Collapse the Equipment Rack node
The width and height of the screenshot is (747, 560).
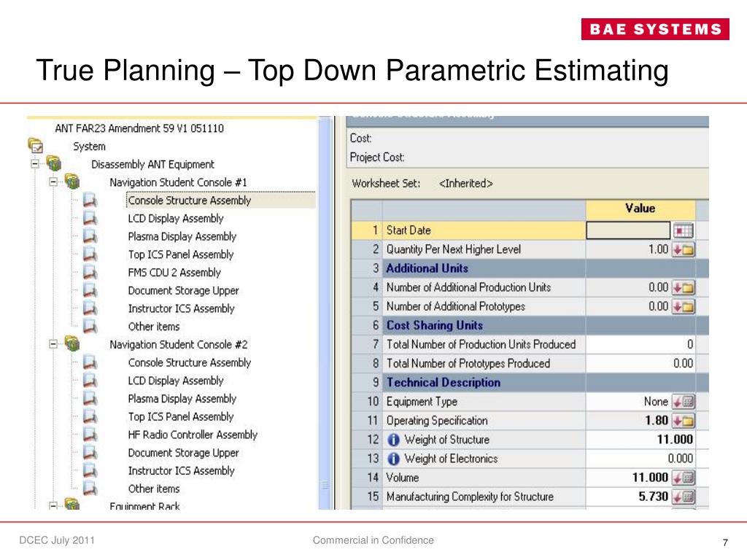[x=53, y=505]
